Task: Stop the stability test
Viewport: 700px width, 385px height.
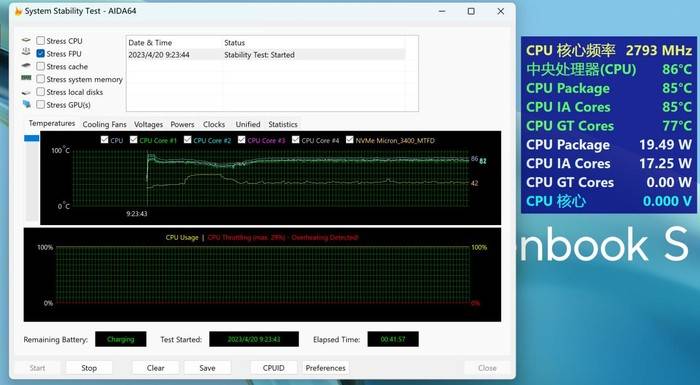Action: [x=89, y=368]
